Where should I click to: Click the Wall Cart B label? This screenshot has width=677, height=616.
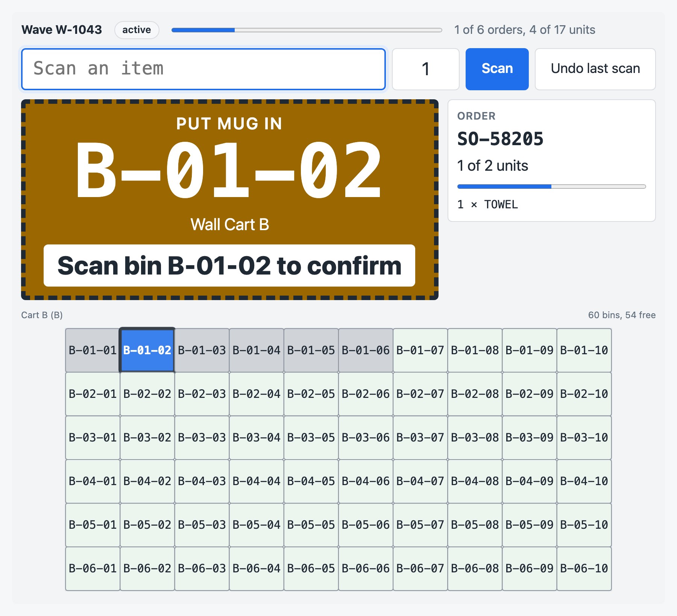230,225
